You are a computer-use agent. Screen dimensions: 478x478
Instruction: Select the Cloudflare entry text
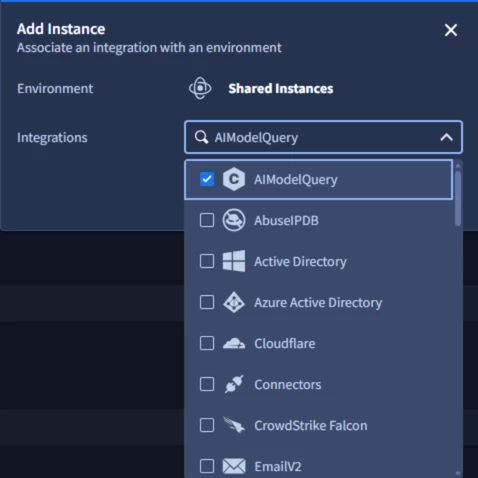[x=285, y=344]
